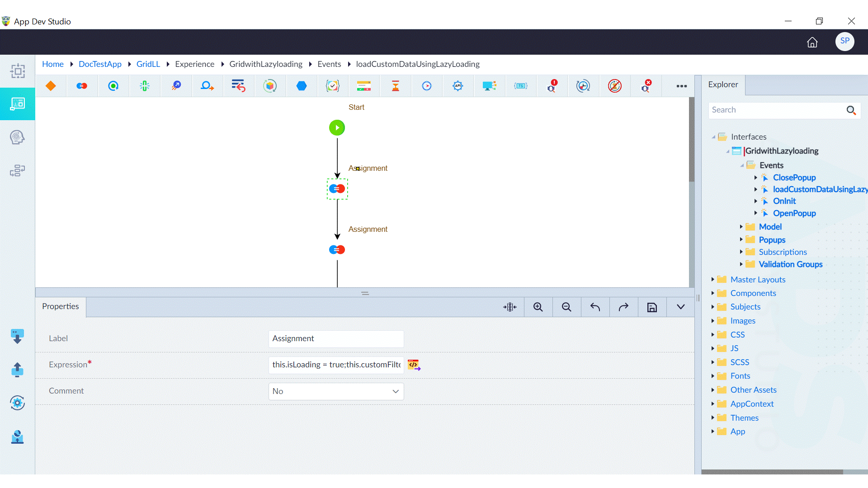The image size is (868, 488).
Task: Open DocTestApp breadcrumb link
Action: point(100,64)
